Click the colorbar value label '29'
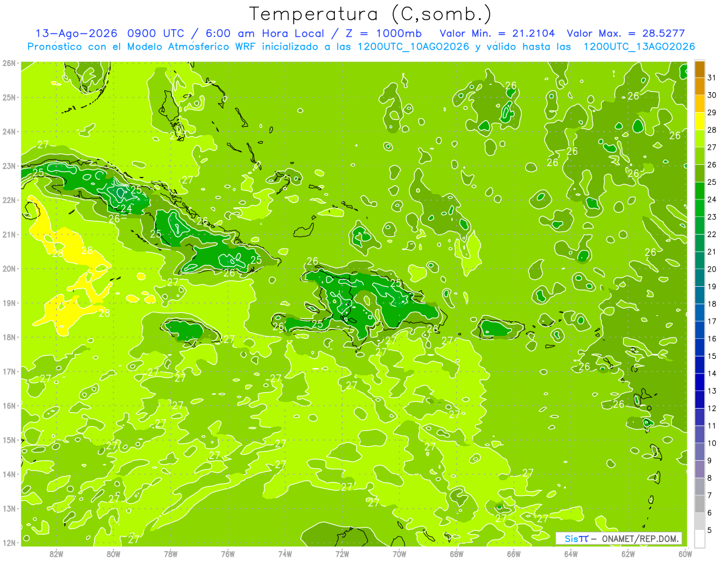The width and height of the screenshot is (728, 562). point(712,113)
